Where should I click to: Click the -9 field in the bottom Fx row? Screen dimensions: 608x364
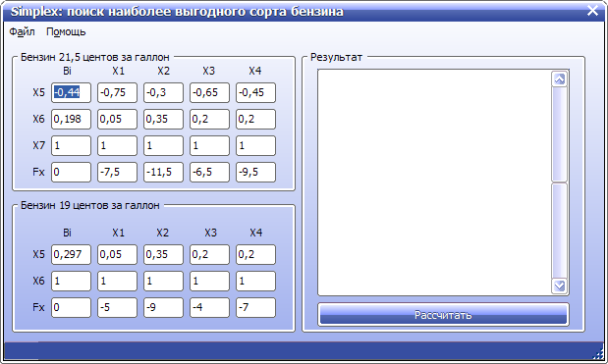point(163,307)
